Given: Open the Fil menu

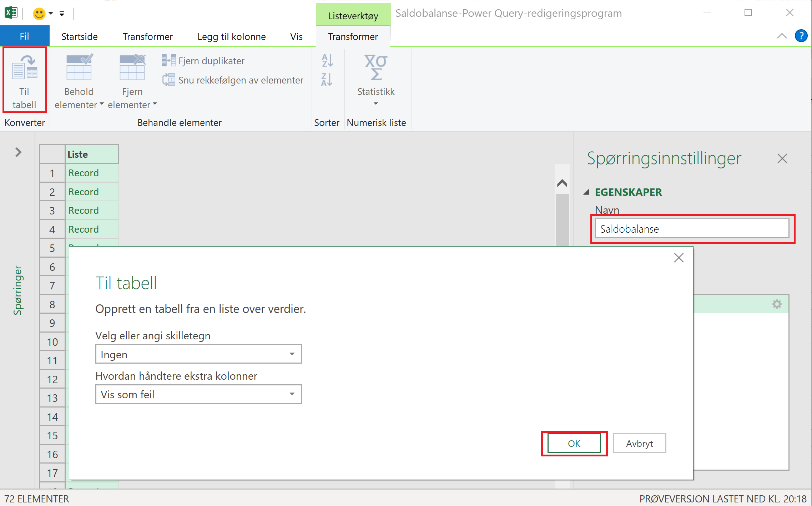Looking at the screenshot, I should tap(24, 36).
